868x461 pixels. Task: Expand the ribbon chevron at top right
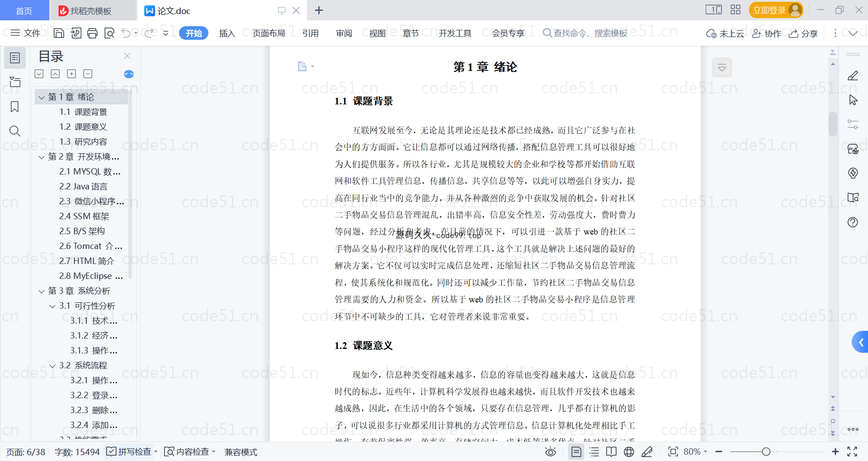853,33
